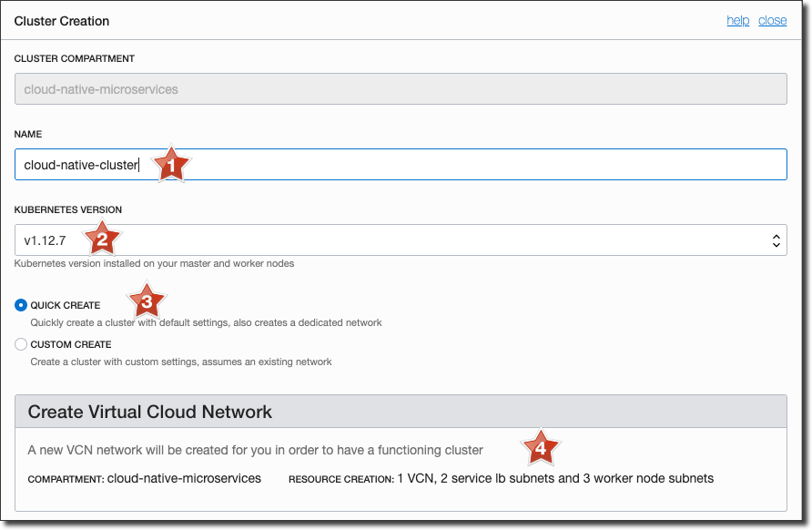Click the Create Virtual Cloud Network header
Image resolution: width=812 pixels, height=530 pixels.
coord(150,412)
